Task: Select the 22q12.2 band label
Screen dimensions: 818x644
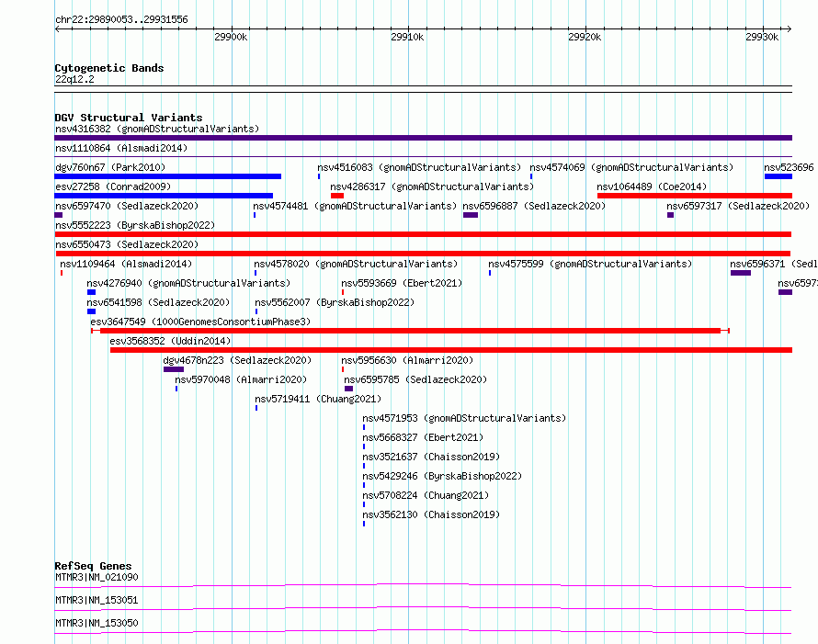Action: [74, 79]
